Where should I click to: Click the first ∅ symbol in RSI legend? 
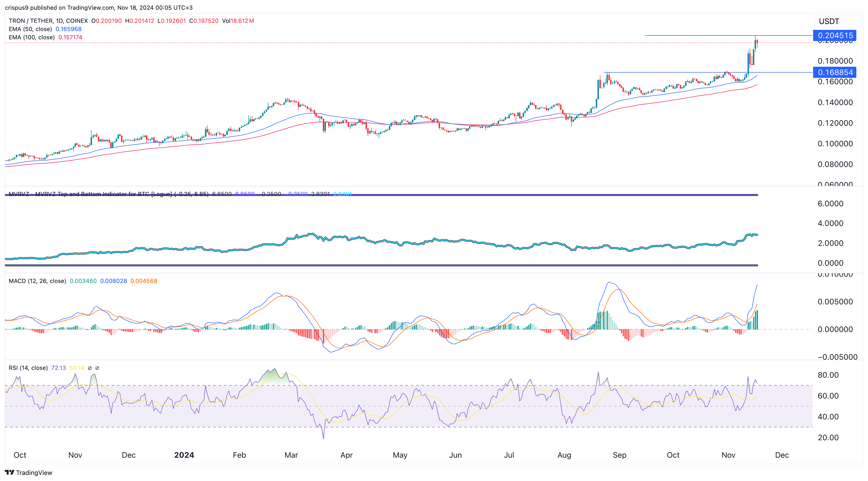point(90,368)
